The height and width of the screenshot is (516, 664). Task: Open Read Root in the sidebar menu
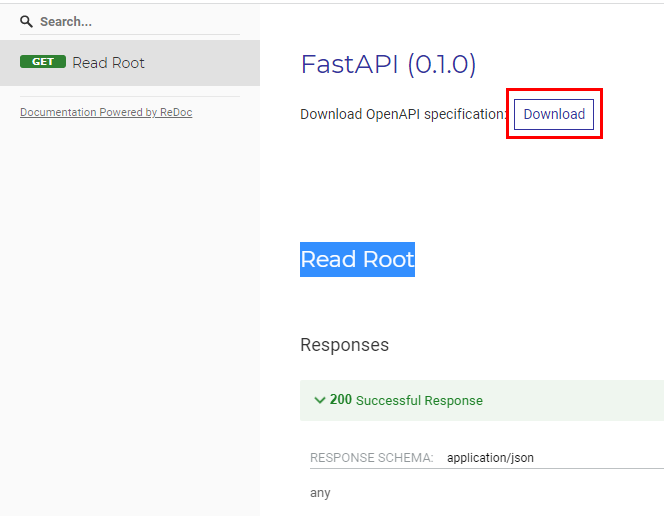click(130, 63)
